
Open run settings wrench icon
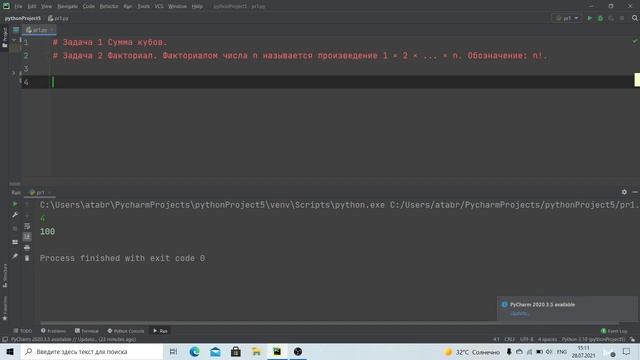pos(15,215)
